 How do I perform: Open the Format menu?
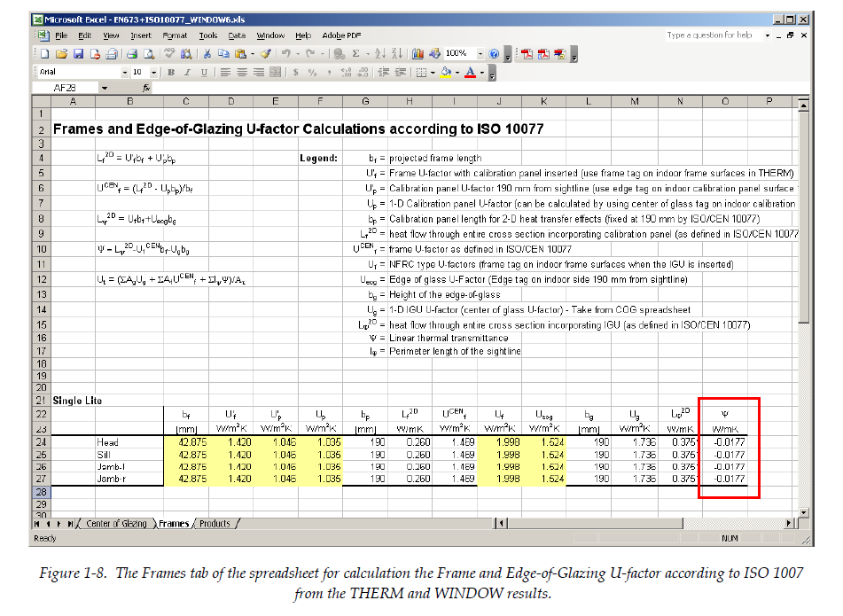click(175, 35)
